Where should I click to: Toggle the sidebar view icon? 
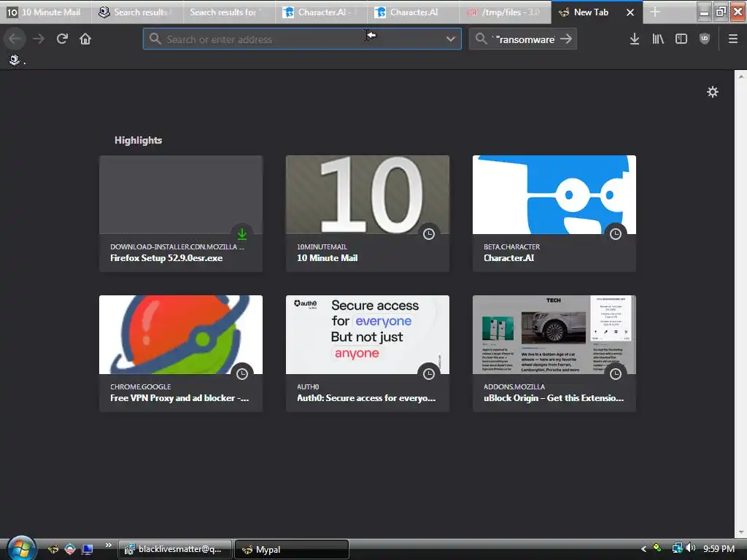tap(681, 39)
